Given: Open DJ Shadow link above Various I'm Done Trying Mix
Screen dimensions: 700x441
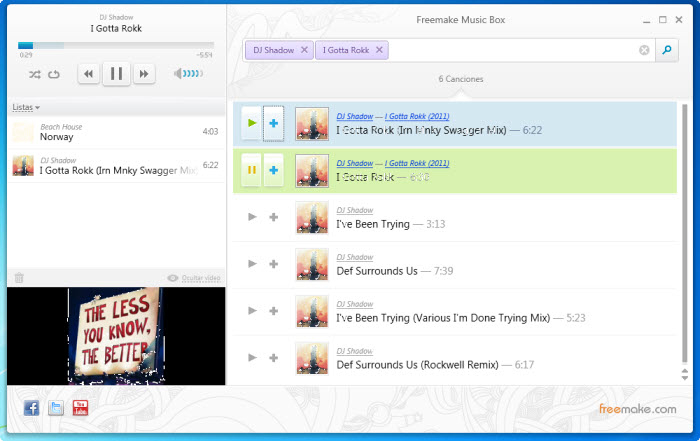Looking at the screenshot, I should coord(354,304).
